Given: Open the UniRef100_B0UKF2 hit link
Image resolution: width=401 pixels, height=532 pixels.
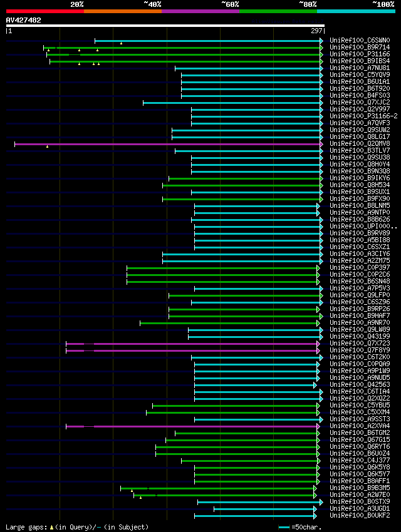Looking at the screenshot, I should point(360,516).
